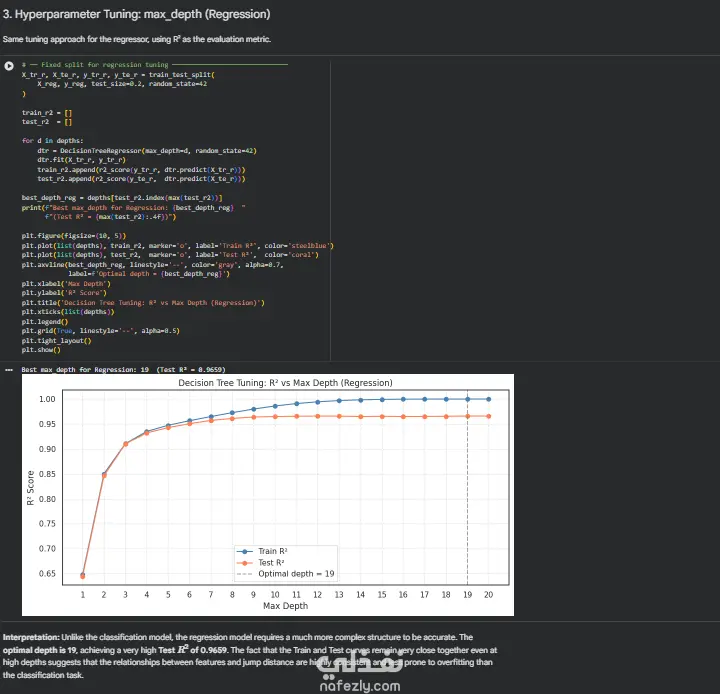Screen dimensions: 720x694
Task: Click the output text 'Best max_depth for Regression: 19'
Action: click(85, 369)
